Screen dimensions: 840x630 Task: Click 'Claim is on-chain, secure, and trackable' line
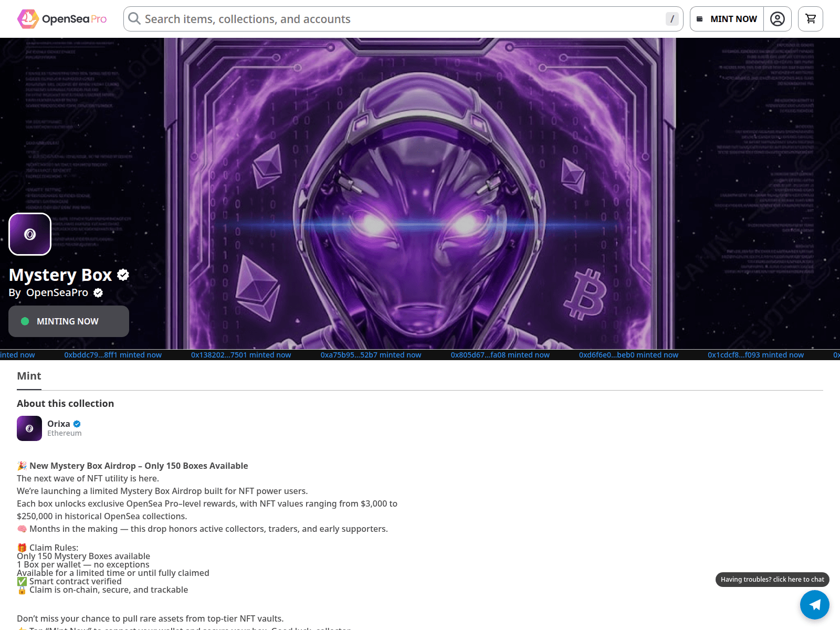[109, 590]
